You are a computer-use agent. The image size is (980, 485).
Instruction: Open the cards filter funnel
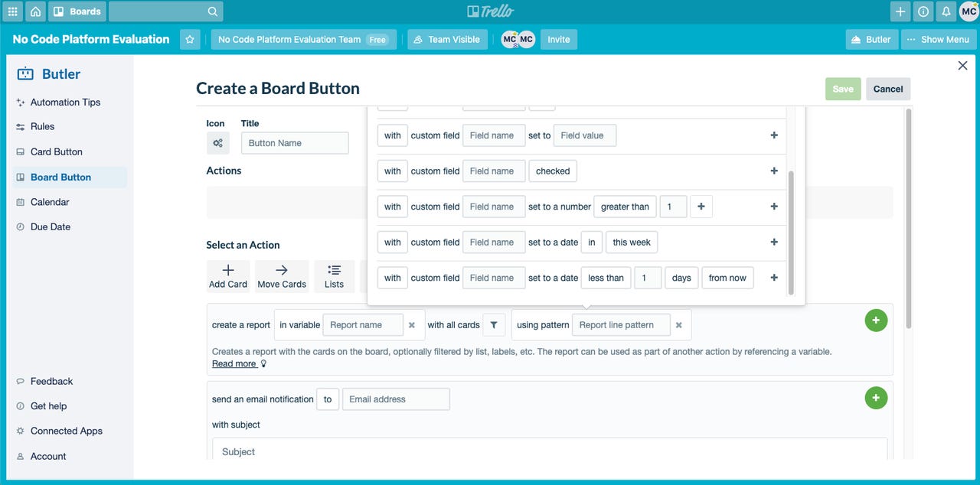click(494, 324)
